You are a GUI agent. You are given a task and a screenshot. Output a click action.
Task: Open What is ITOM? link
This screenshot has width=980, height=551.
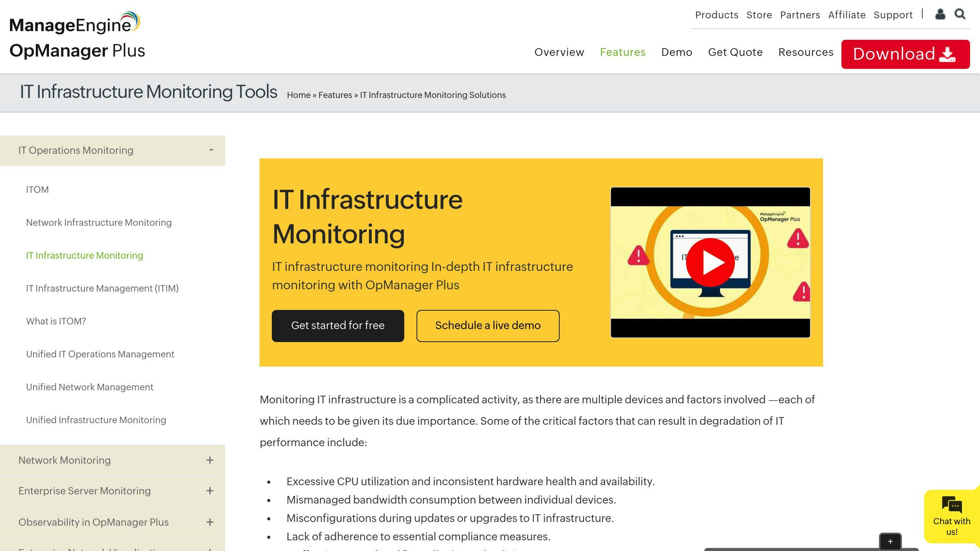pyautogui.click(x=56, y=321)
